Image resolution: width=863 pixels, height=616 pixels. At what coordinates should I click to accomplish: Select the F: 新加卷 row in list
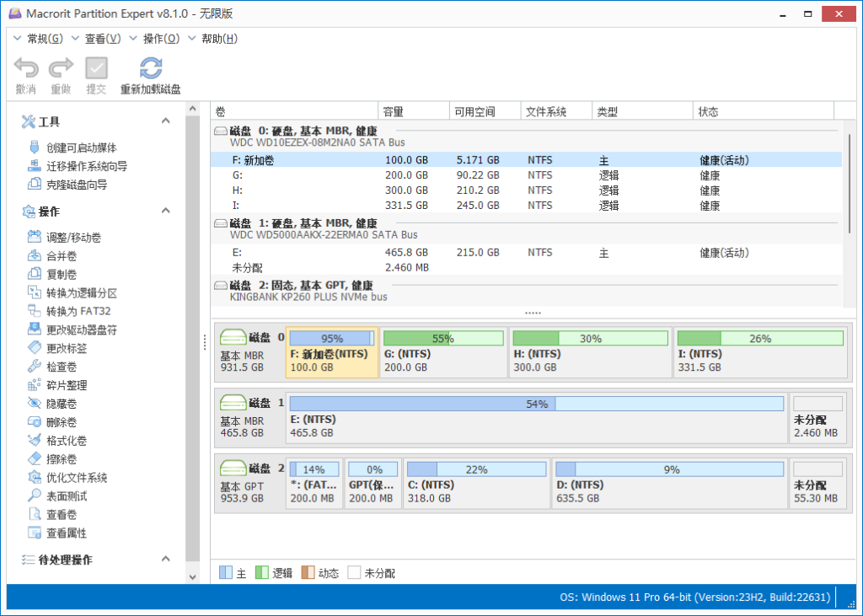(x=526, y=160)
